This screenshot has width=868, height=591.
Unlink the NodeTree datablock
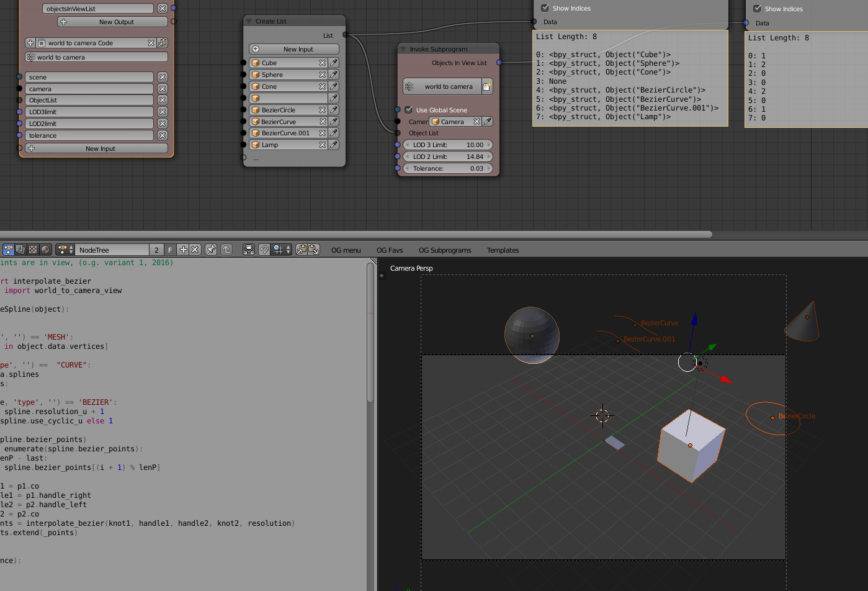click(195, 250)
